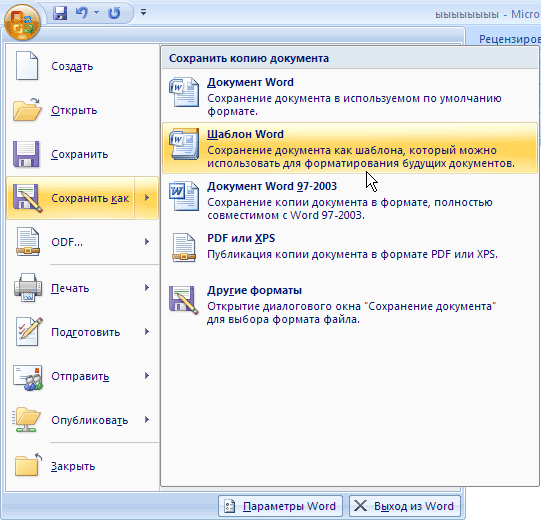Expand the Сохранить как submenu arrow
Screen dimensions: 541x525
point(147,198)
